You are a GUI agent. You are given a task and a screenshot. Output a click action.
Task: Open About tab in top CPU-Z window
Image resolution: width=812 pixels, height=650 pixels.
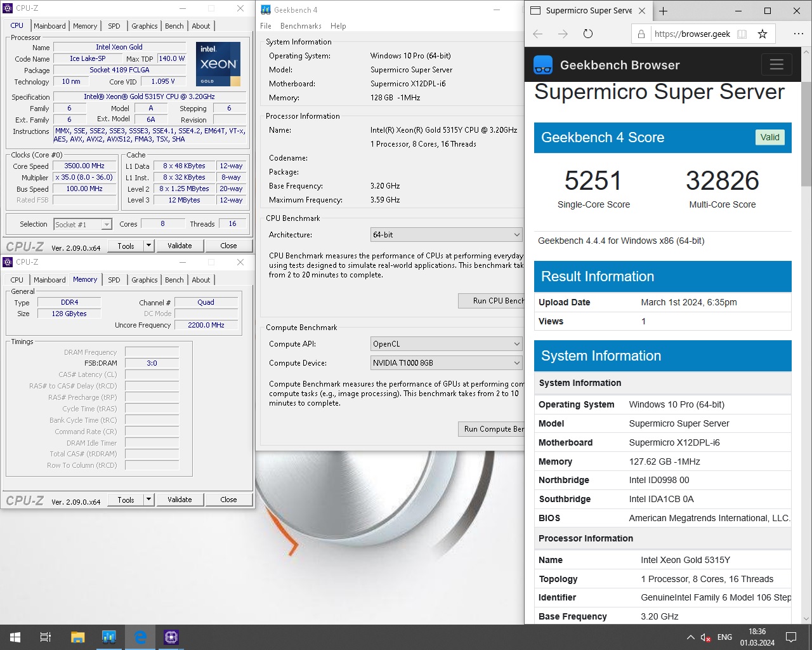(x=201, y=26)
